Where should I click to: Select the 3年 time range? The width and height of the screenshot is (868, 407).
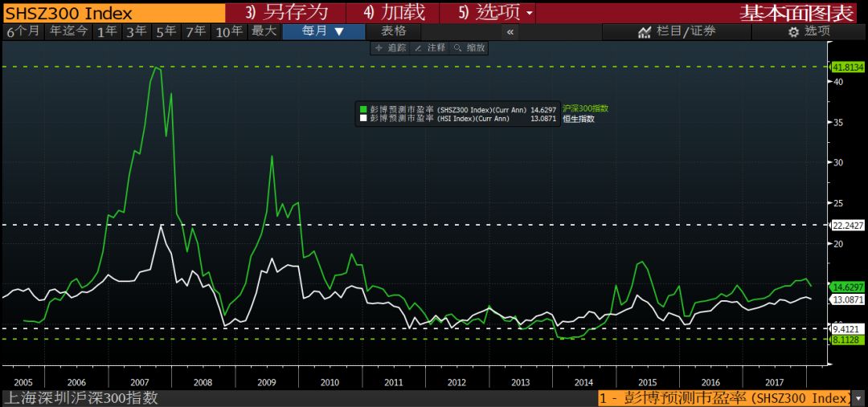(136, 31)
